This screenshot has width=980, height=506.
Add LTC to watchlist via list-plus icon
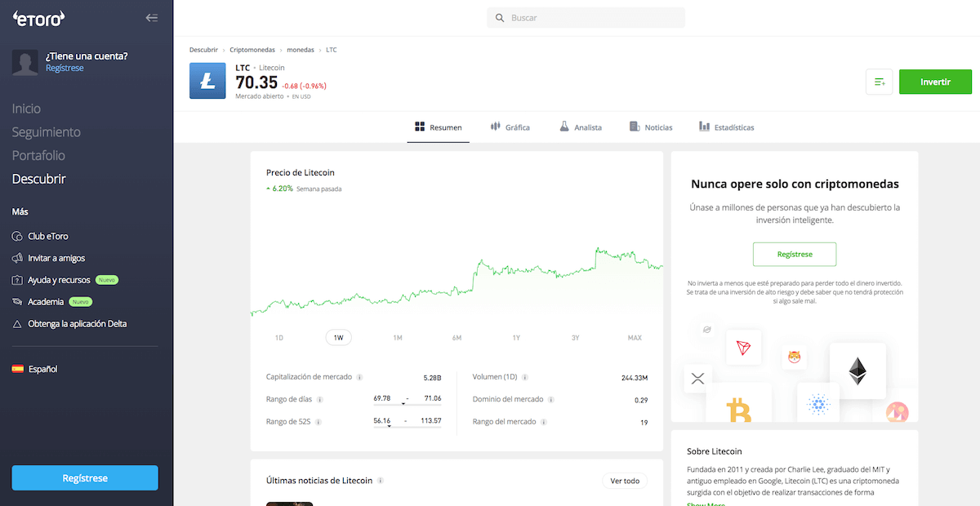point(879,82)
